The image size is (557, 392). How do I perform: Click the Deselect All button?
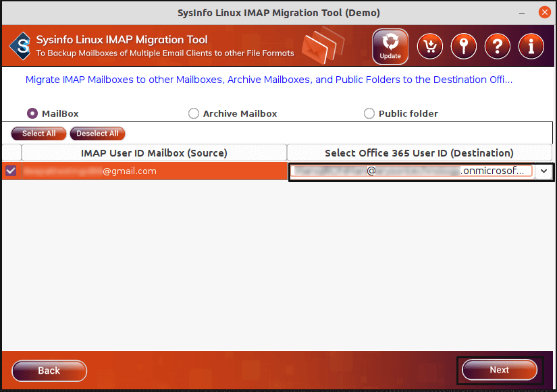click(97, 134)
